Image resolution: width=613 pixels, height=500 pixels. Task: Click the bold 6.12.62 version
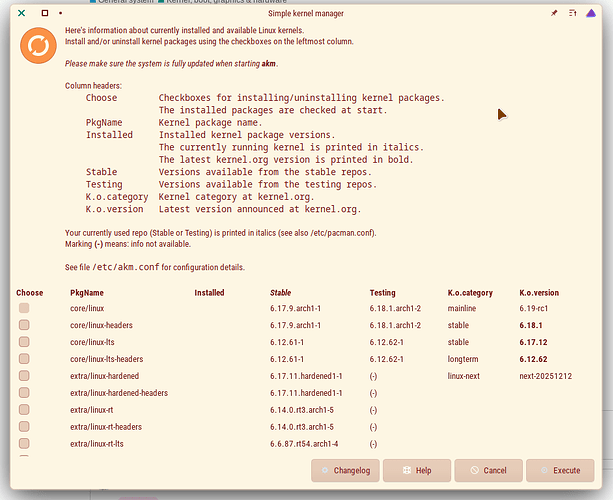tap(533, 359)
